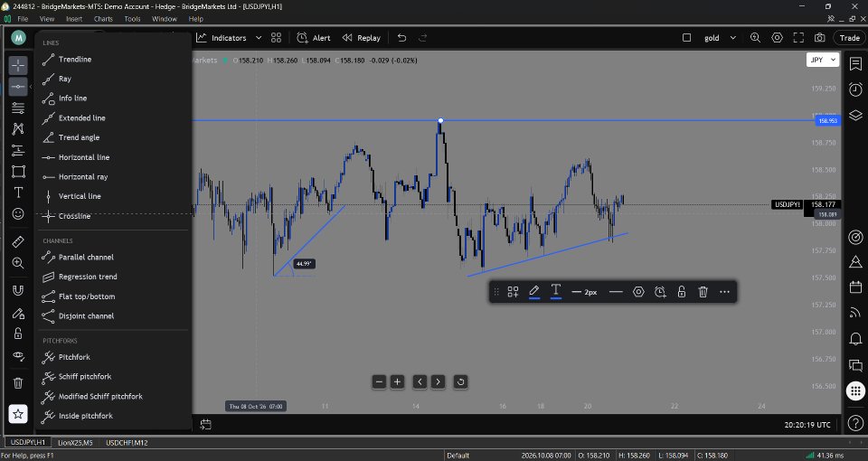Screen dimensions: 868x461
Task: Create an Alert
Action: pyautogui.click(x=314, y=38)
